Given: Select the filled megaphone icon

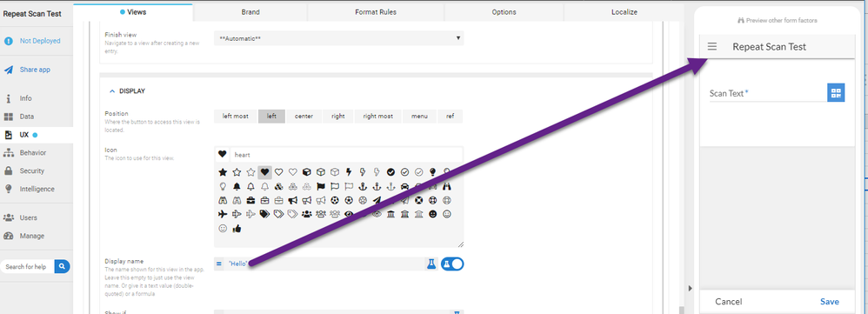Looking at the screenshot, I should point(293,200).
